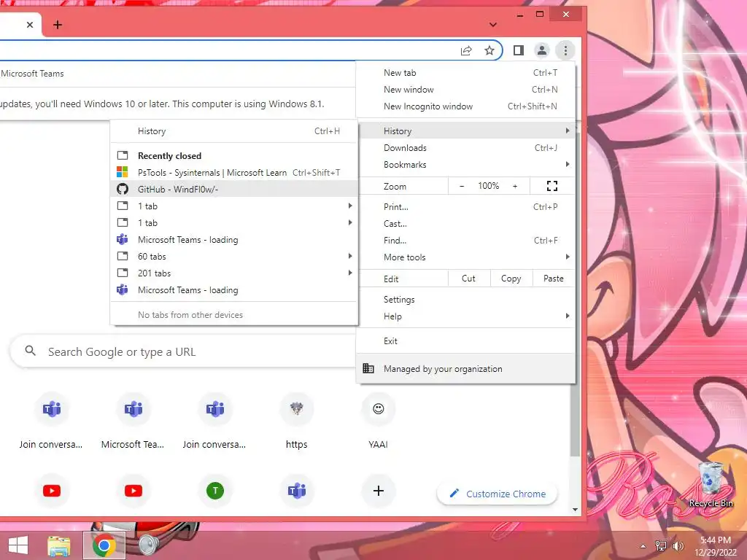Open New Incognito window
This screenshot has height=560, width=747.
coord(465,106)
